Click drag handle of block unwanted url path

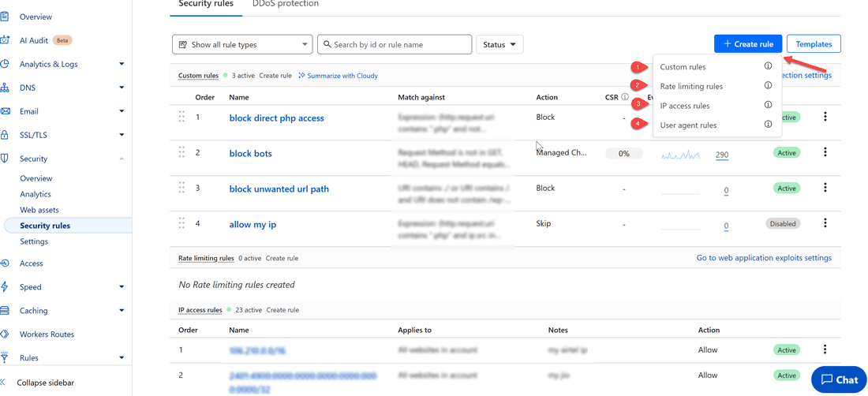(181, 188)
